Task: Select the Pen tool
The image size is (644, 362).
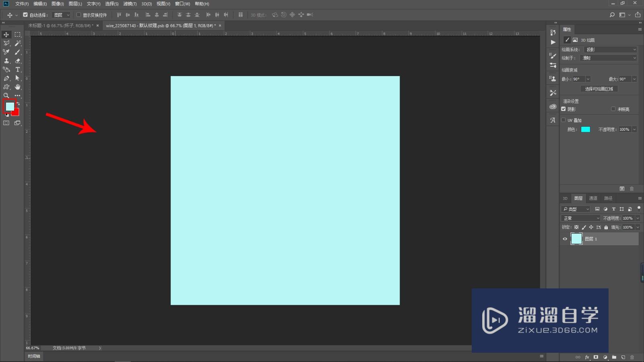Action: click(x=6, y=78)
